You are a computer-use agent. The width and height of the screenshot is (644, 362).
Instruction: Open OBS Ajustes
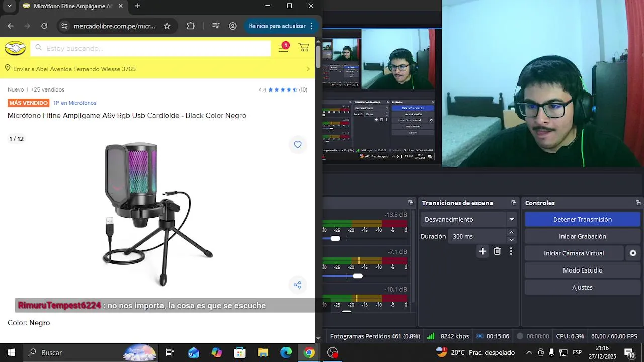pyautogui.click(x=583, y=288)
